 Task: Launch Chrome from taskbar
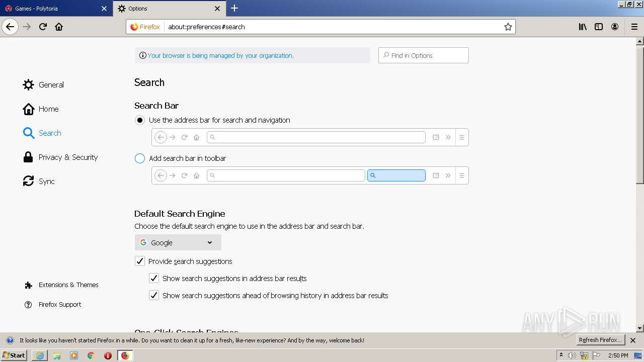coord(91,355)
